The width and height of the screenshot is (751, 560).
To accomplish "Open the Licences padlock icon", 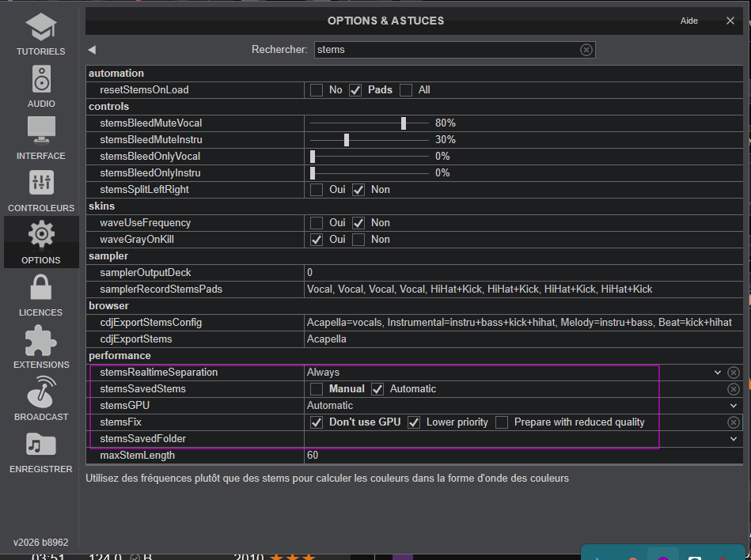I will coord(40,288).
